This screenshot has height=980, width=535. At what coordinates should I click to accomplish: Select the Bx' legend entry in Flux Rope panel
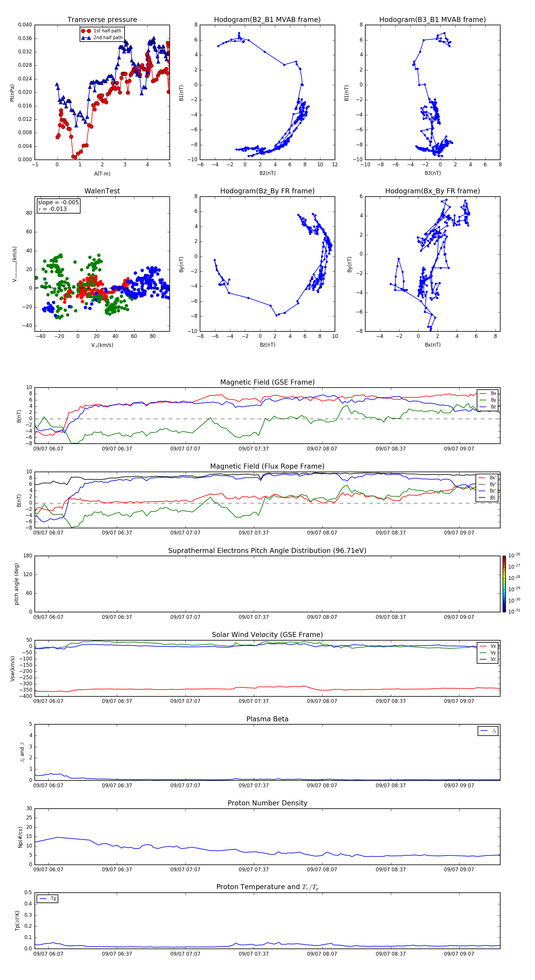[x=487, y=478]
